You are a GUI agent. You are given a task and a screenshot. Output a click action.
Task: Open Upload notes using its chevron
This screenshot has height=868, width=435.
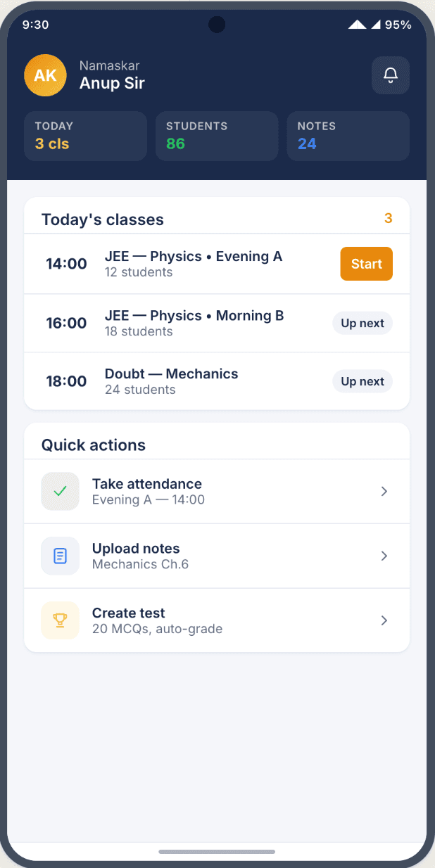[x=384, y=556]
